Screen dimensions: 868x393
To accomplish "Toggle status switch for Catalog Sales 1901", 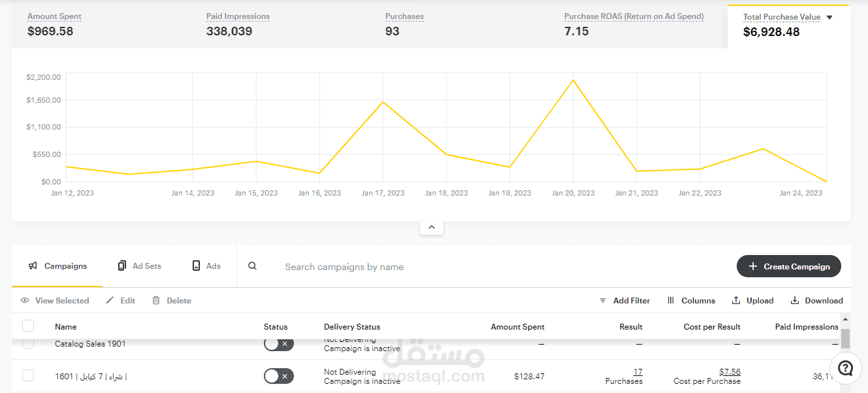I will click(279, 343).
